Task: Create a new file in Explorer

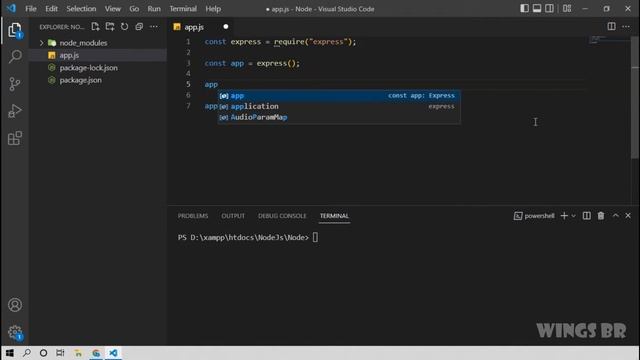Action: (x=95, y=27)
